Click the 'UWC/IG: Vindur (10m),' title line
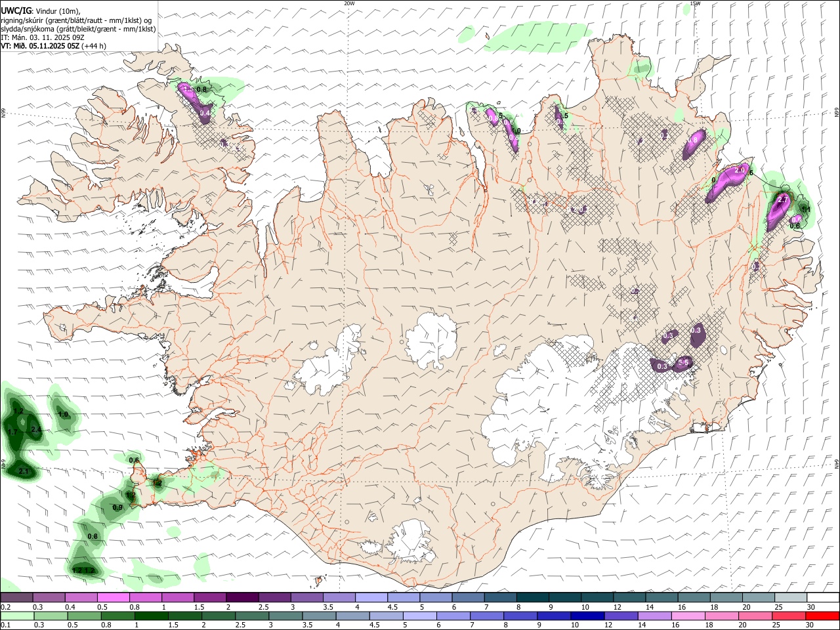 coord(41,10)
